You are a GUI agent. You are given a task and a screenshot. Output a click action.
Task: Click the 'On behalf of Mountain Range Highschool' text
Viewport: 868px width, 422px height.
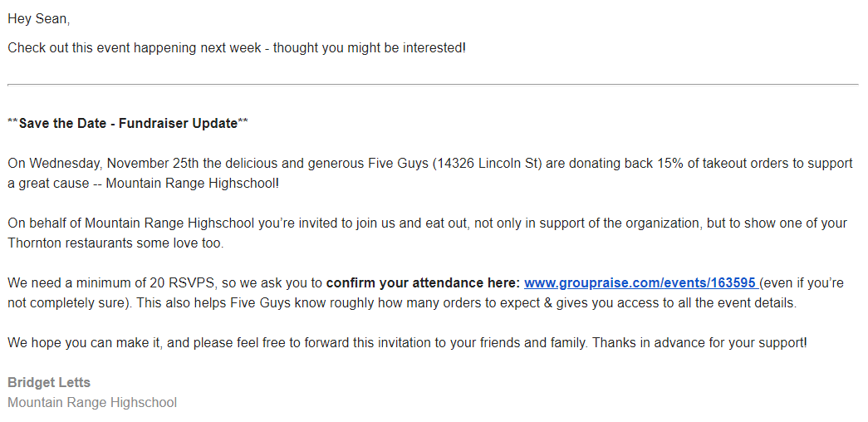[131, 223]
